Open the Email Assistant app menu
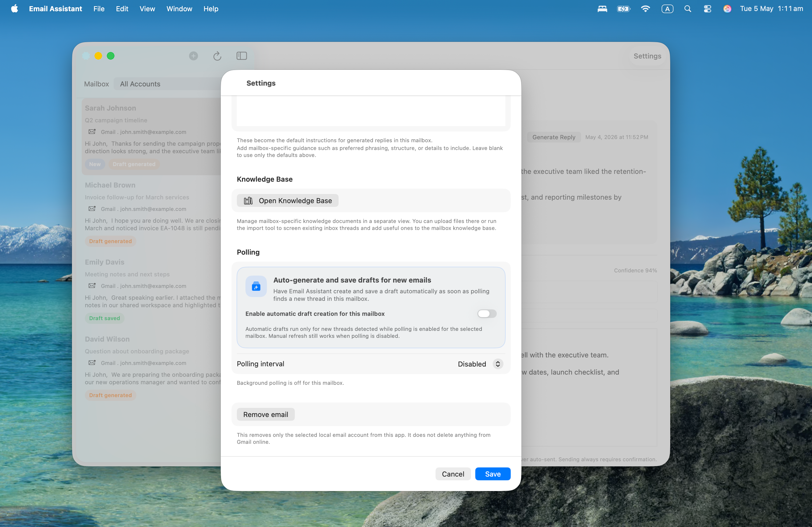Image resolution: width=812 pixels, height=527 pixels. pos(55,9)
